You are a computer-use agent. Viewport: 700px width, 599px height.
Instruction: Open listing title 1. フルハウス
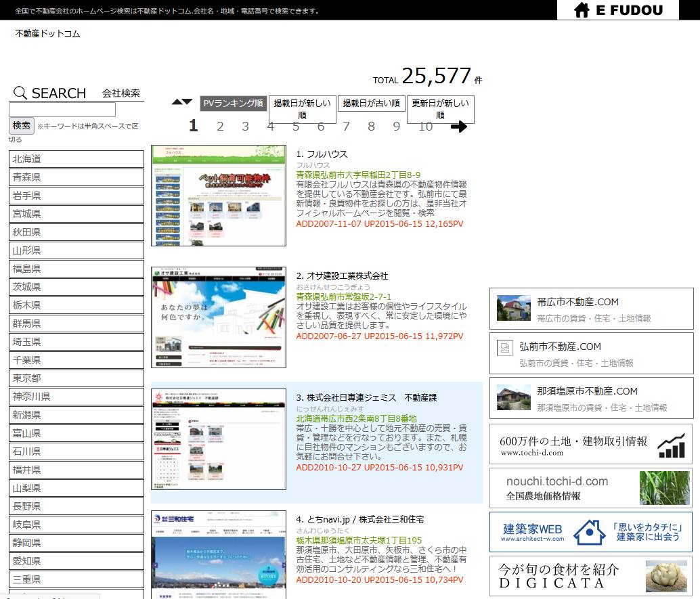pyautogui.click(x=322, y=154)
